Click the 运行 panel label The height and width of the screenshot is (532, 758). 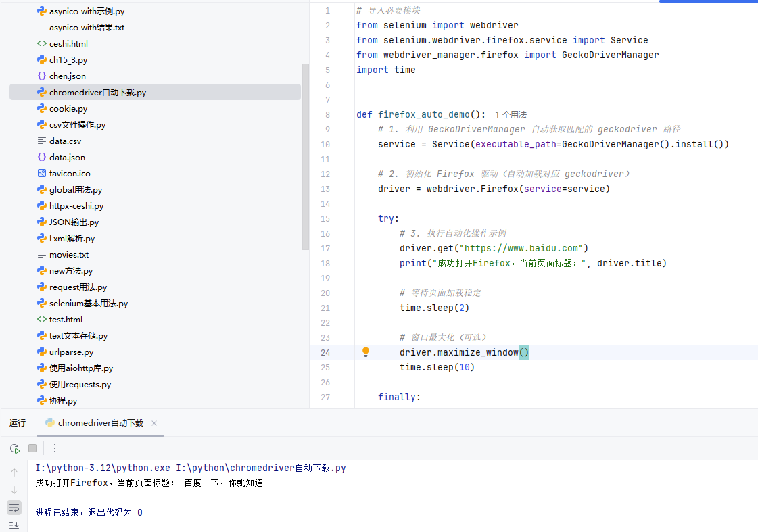(18, 423)
